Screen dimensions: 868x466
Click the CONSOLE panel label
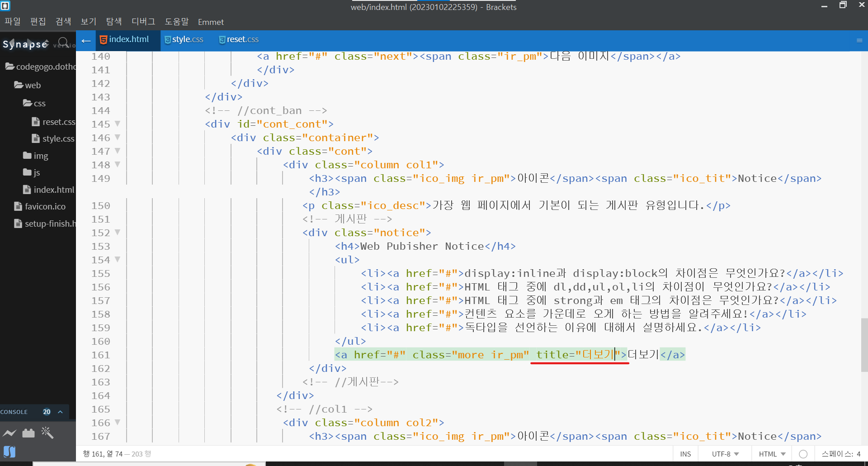14,412
